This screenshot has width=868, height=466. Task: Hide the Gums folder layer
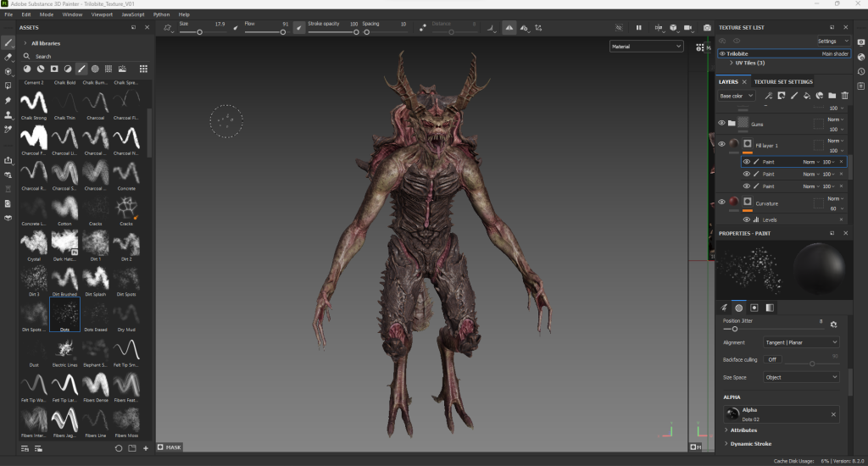pos(721,124)
